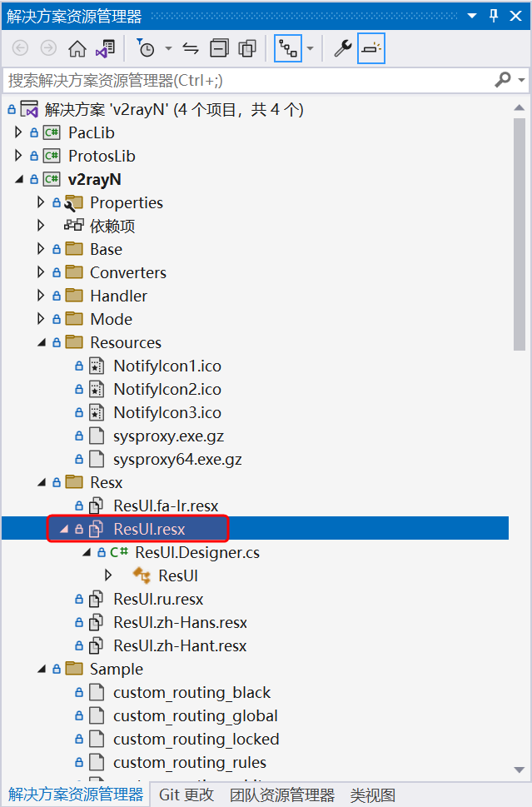Screen dimensions: 532x807
Task: Open Properties via the wrench icon
Action: (343, 49)
